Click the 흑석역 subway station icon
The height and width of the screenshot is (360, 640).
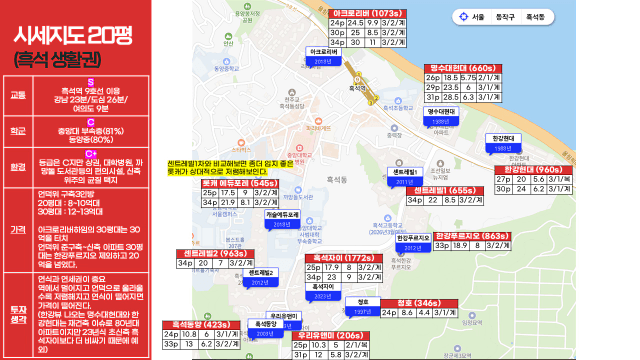pyautogui.click(x=358, y=79)
